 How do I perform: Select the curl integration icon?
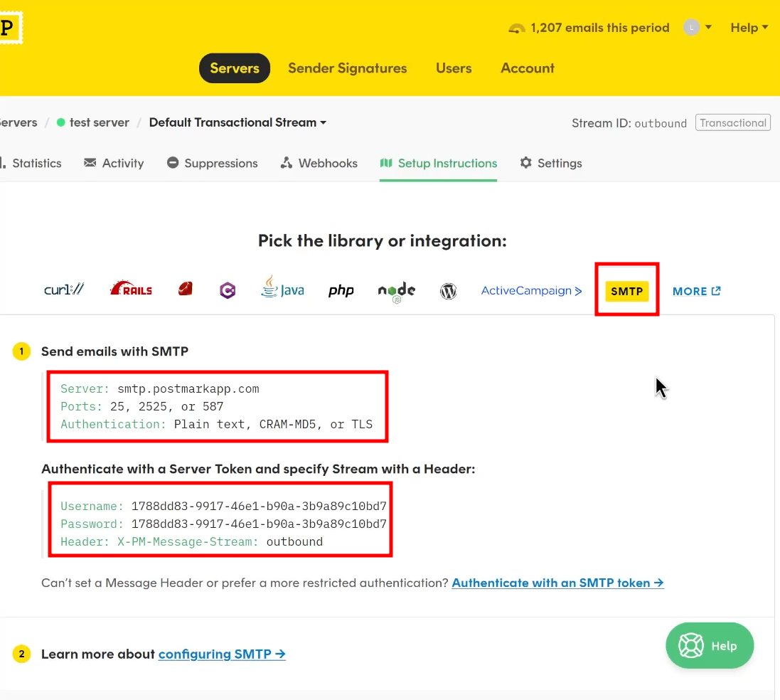(x=64, y=290)
